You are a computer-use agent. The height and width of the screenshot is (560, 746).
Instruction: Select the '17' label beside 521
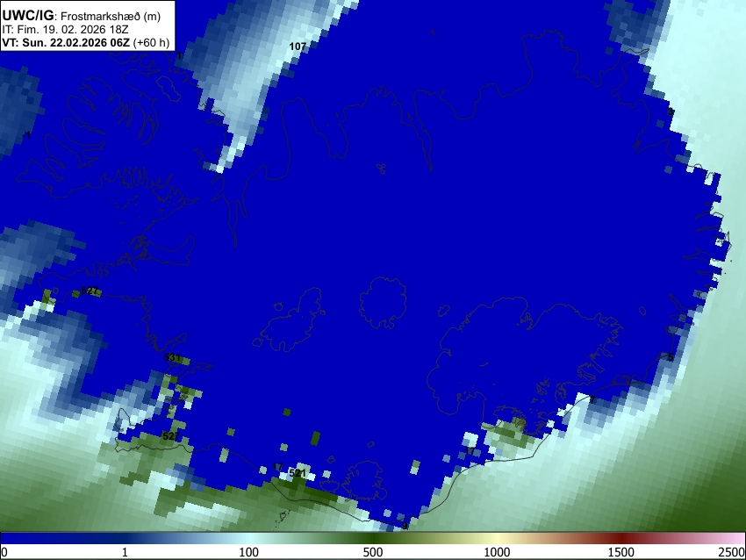[x=278, y=467]
